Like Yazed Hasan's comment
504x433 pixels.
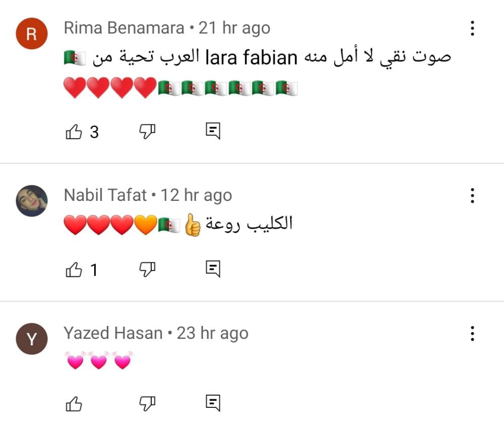74,403
